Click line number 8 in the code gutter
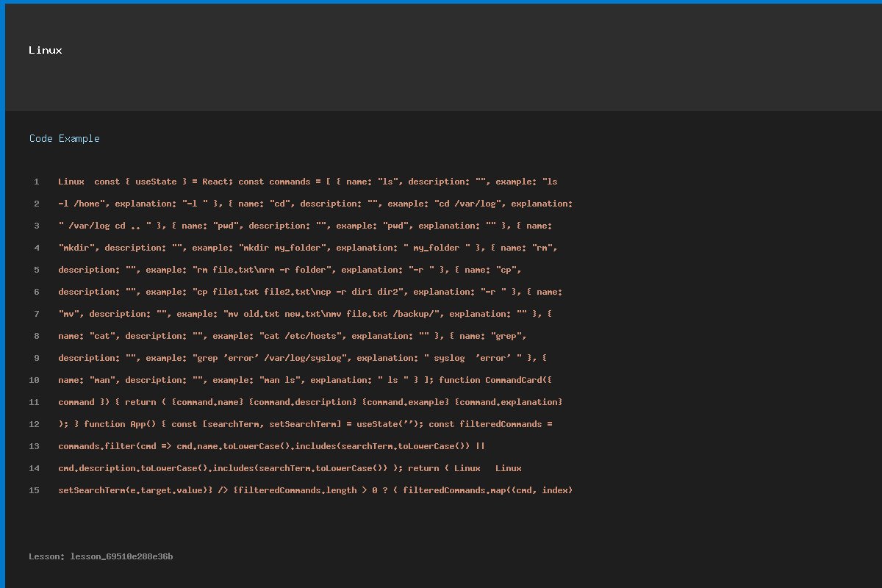Viewport: 882px width, 588px height. click(x=36, y=336)
